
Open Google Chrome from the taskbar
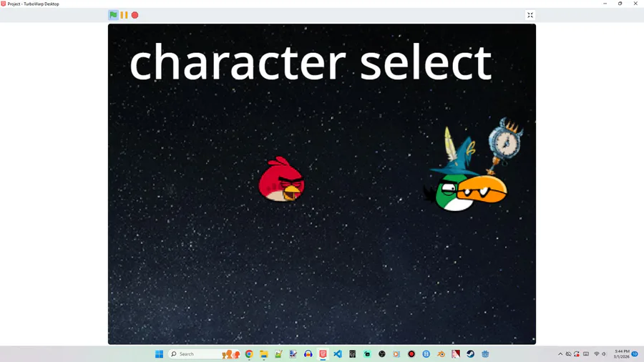249,354
